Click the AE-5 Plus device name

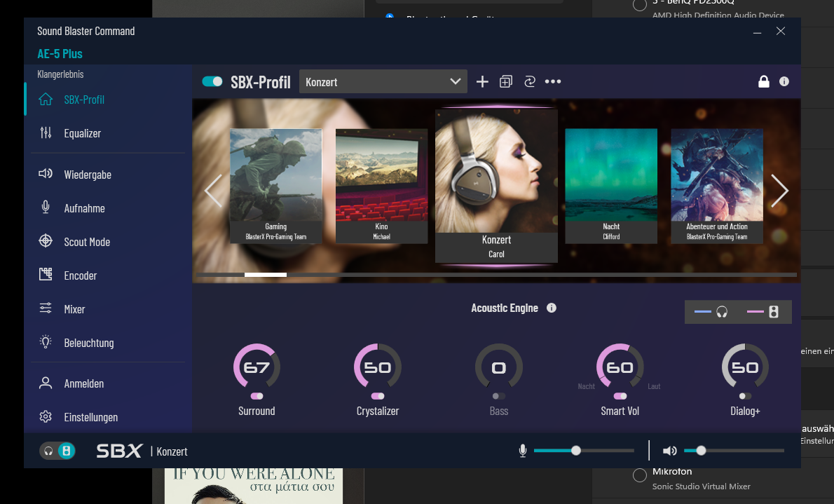[x=60, y=54]
